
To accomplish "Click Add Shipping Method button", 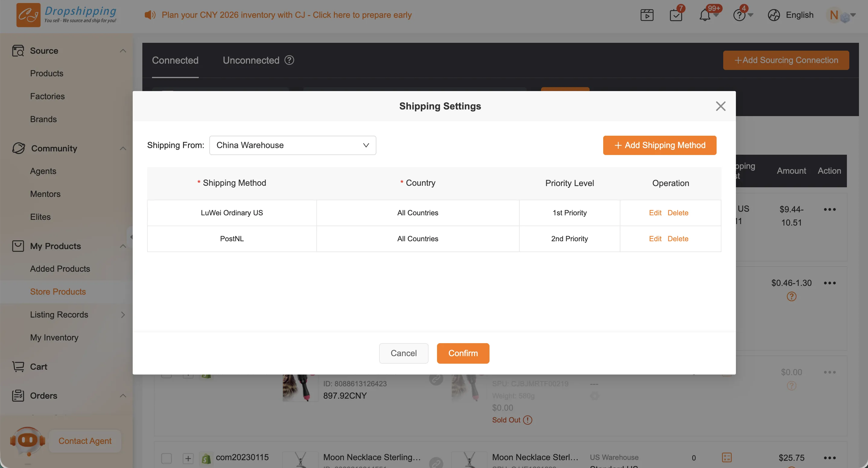I will (659, 145).
